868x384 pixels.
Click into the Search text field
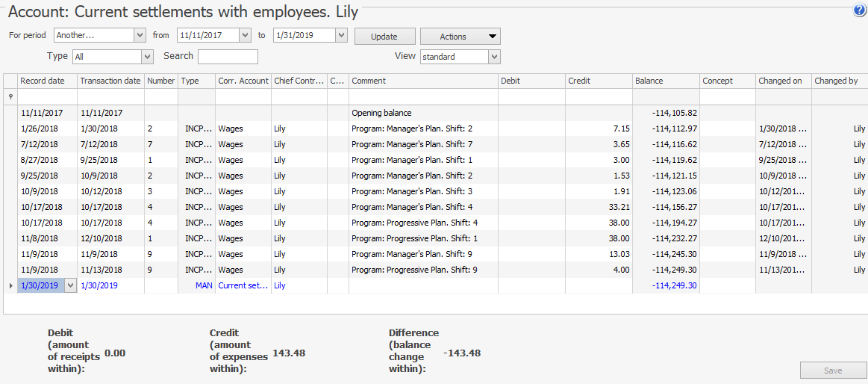[228, 57]
